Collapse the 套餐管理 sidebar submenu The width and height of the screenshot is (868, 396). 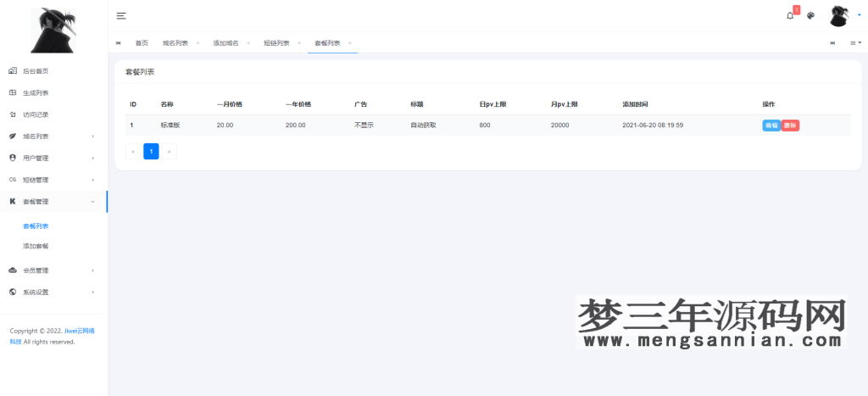click(53, 202)
